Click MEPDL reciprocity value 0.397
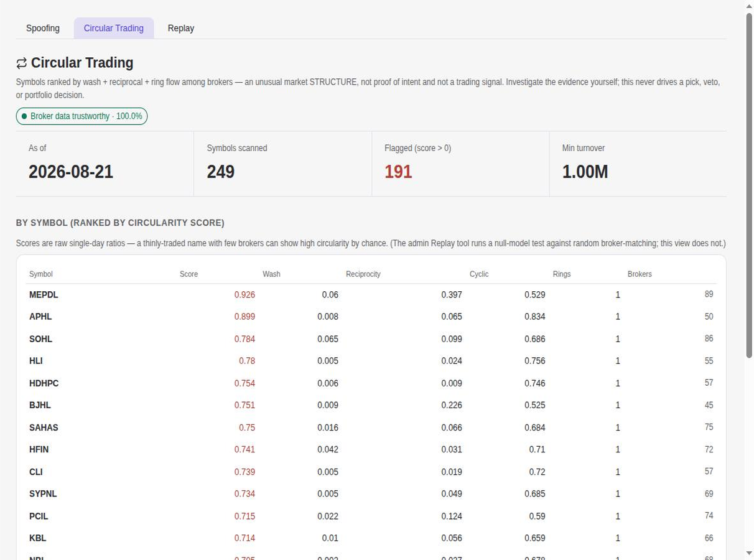The image size is (754, 560). click(x=452, y=295)
